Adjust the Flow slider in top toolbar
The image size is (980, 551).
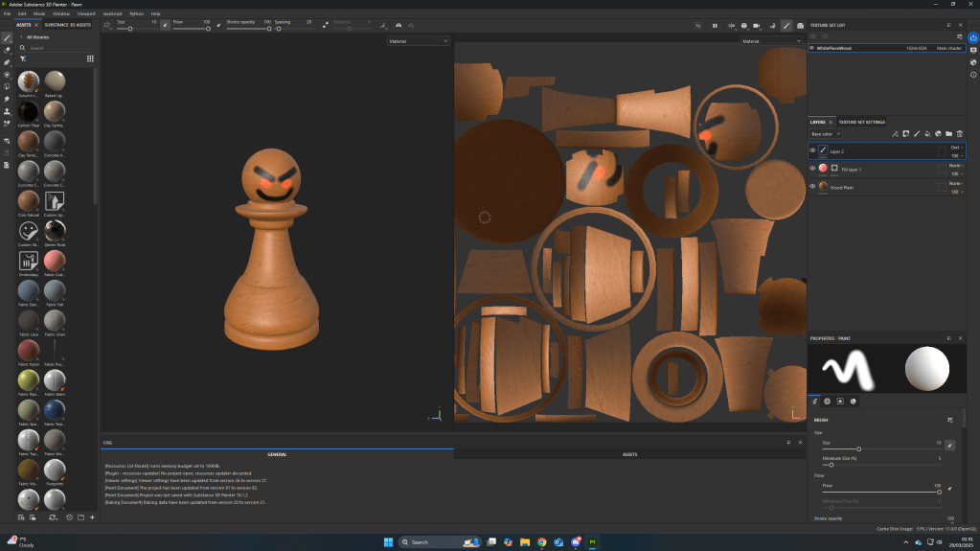(x=192, y=29)
